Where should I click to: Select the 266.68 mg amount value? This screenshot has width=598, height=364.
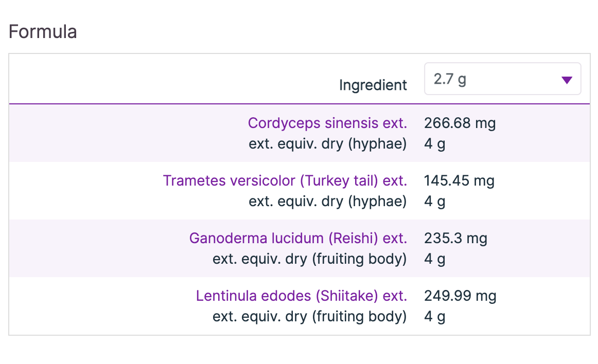coord(460,123)
